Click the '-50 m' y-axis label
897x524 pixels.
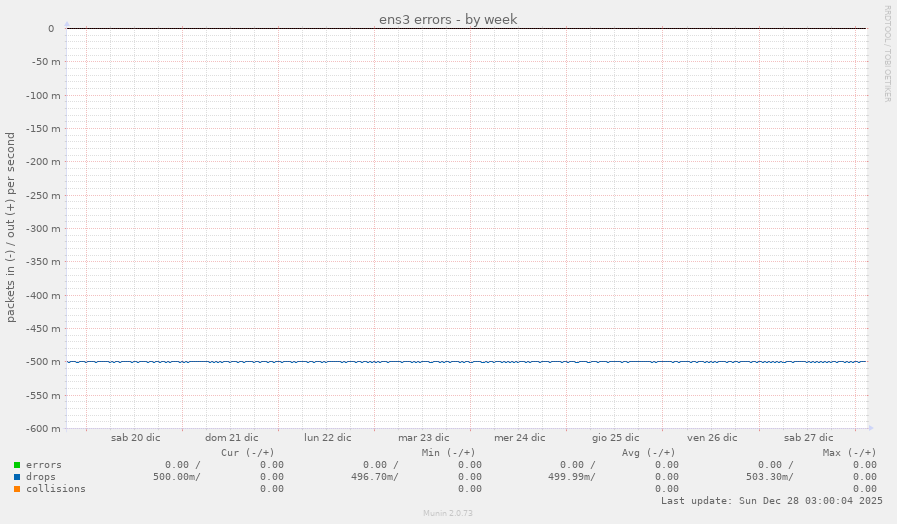(x=46, y=62)
